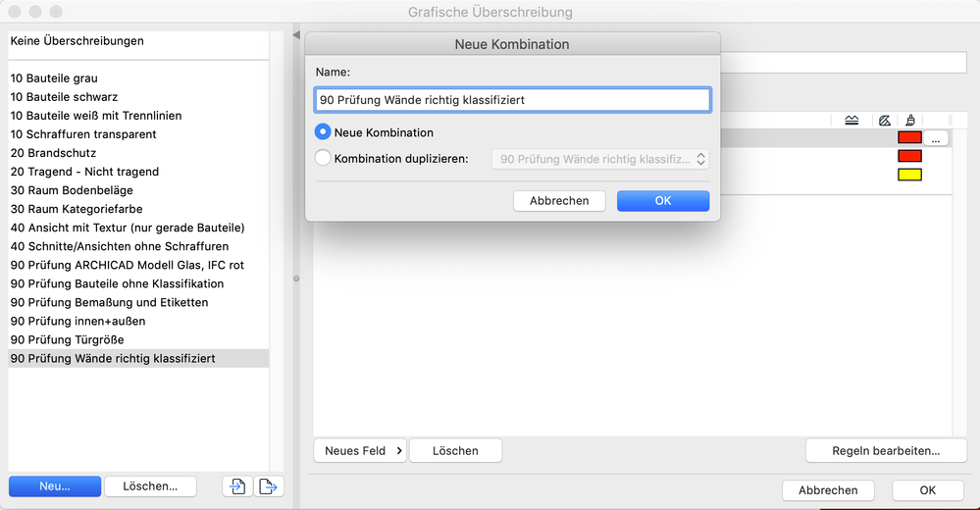Viewport: 980px width, 510px height.
Task: Click the left Löschen... button
Action: pos(150,486)
